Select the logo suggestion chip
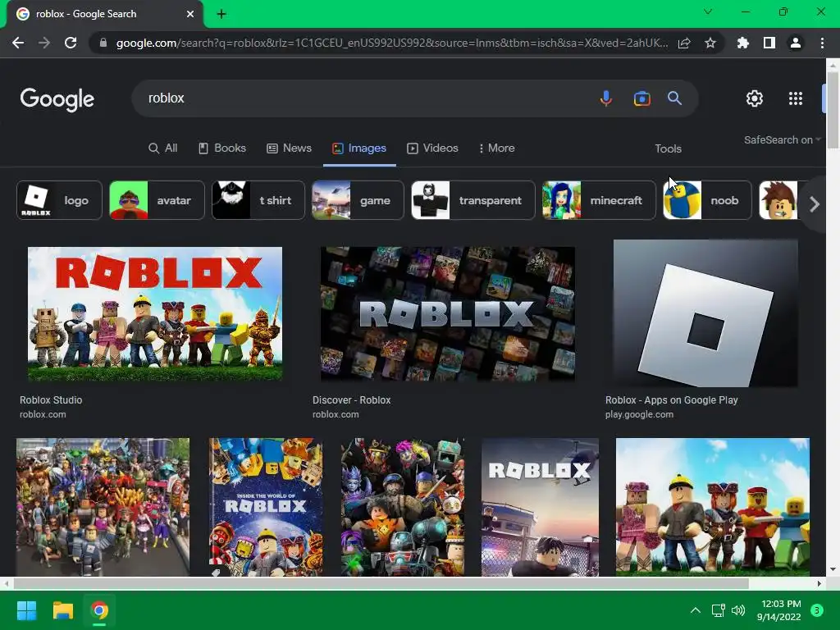This screenshot has height=630, width=840. [x=59, y=200]
